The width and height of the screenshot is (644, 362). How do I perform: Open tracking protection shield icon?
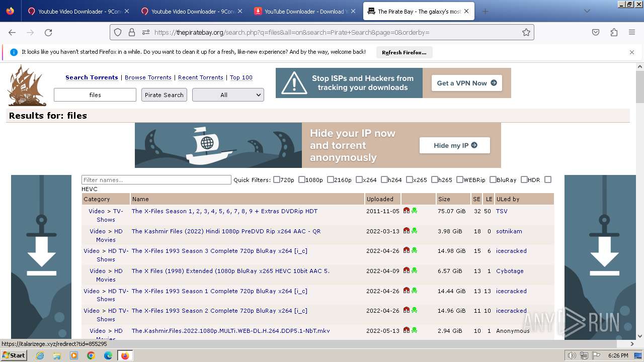coord(118,32)
